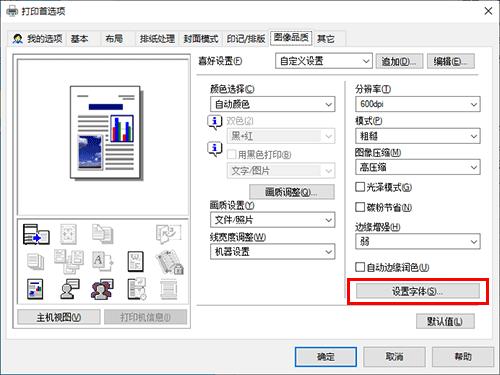500x375 pixels.
Task: Enable the 碳粉节省 checkbox
Action: tap(360, 207)
